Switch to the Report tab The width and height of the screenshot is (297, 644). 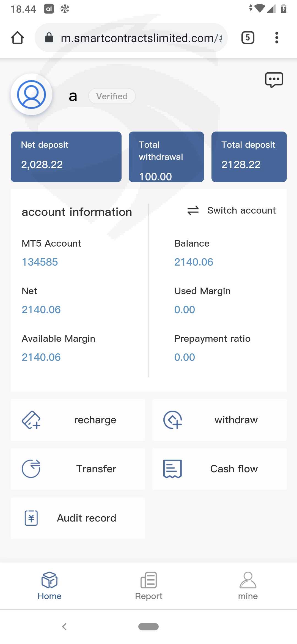click(148, 585)
